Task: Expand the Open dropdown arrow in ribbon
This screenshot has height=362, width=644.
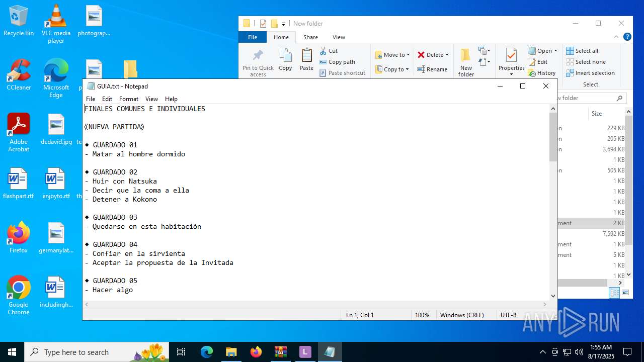Action: pyautogui.click(x=555, y=51)
